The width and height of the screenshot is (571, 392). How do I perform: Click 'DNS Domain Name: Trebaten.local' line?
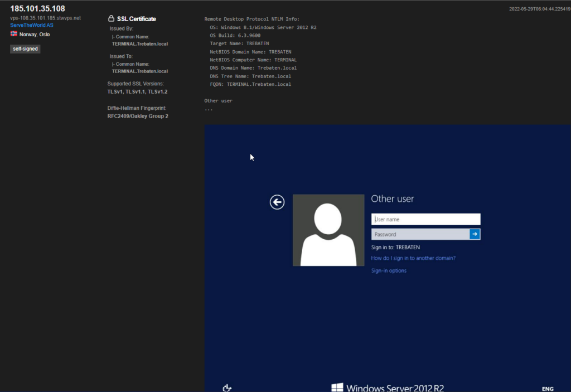(x=253, y=68)
